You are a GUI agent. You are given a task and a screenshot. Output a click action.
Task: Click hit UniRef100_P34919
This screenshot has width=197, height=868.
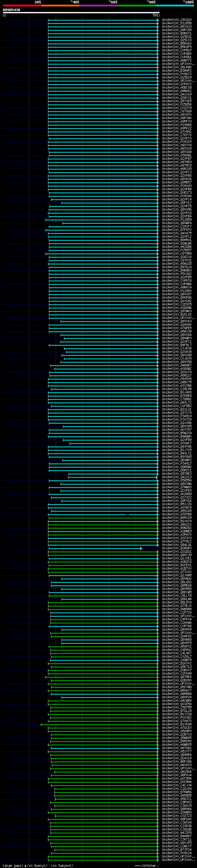pos(177,416)
